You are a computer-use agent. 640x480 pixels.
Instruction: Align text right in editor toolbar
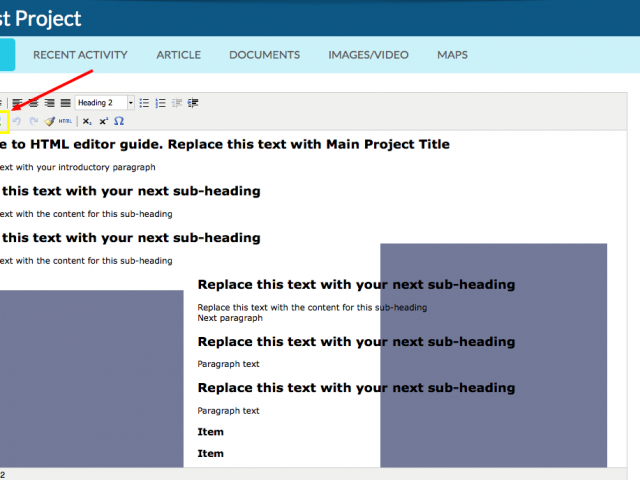49,103
